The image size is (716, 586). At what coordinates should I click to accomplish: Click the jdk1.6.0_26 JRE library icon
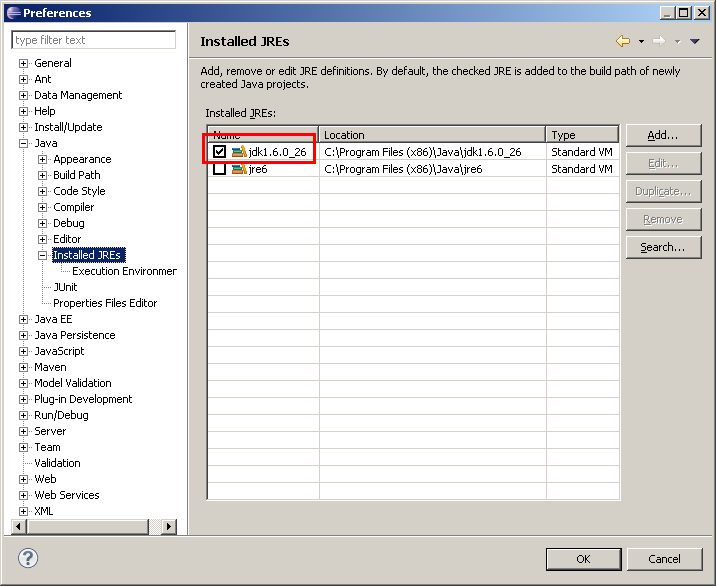pos(239,152)
